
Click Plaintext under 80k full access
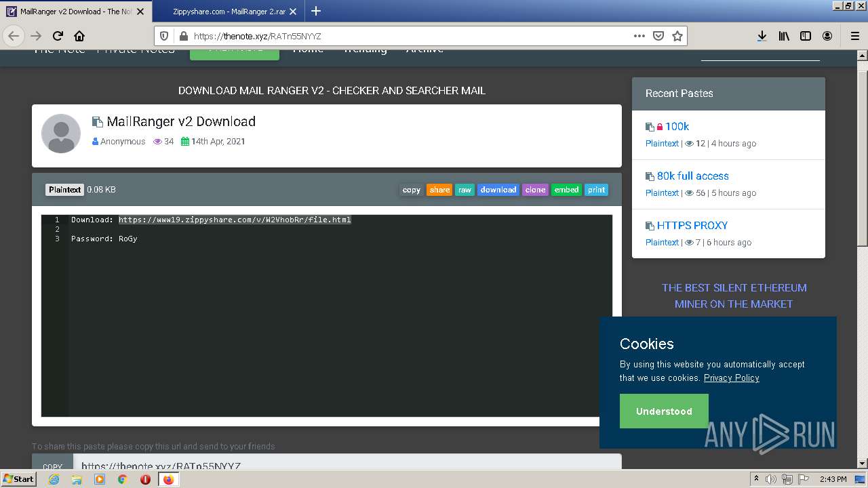tap(662, 192)
